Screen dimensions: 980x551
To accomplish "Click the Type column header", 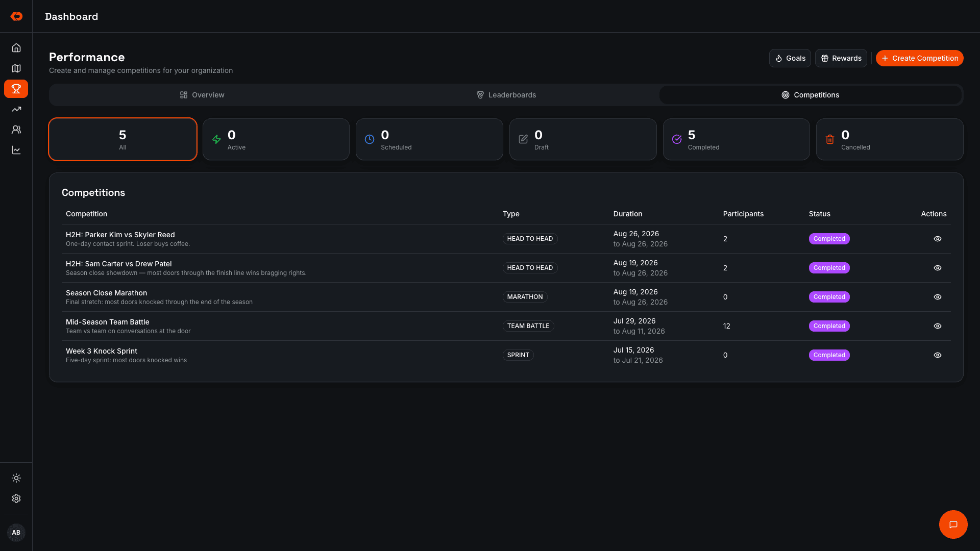I will click(511, 214).
